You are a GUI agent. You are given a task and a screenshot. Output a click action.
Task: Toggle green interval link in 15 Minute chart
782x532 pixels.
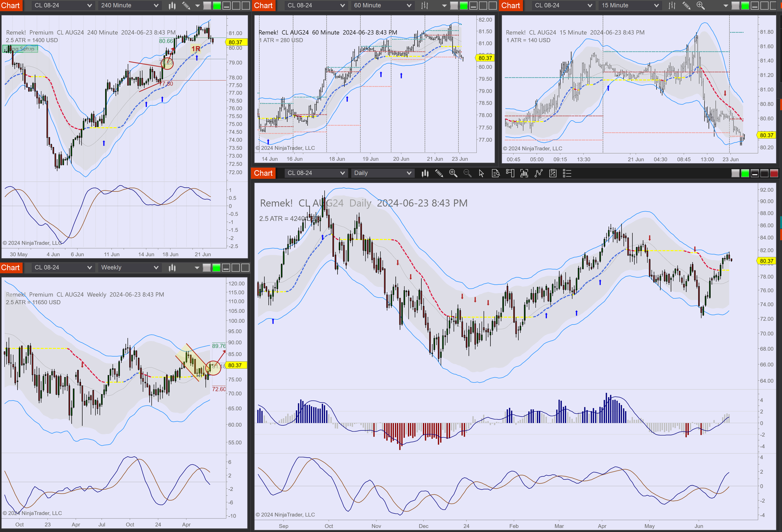(745, 5)
